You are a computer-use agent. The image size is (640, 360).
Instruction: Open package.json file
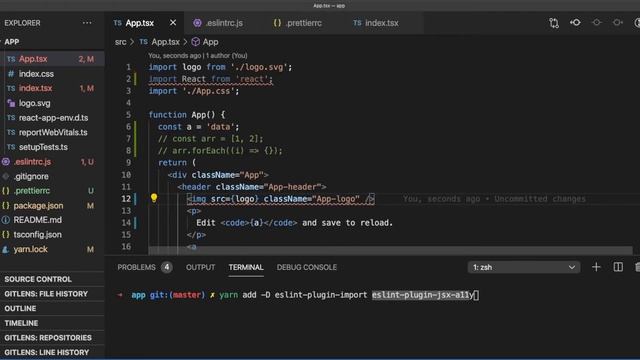coord(52,205)
